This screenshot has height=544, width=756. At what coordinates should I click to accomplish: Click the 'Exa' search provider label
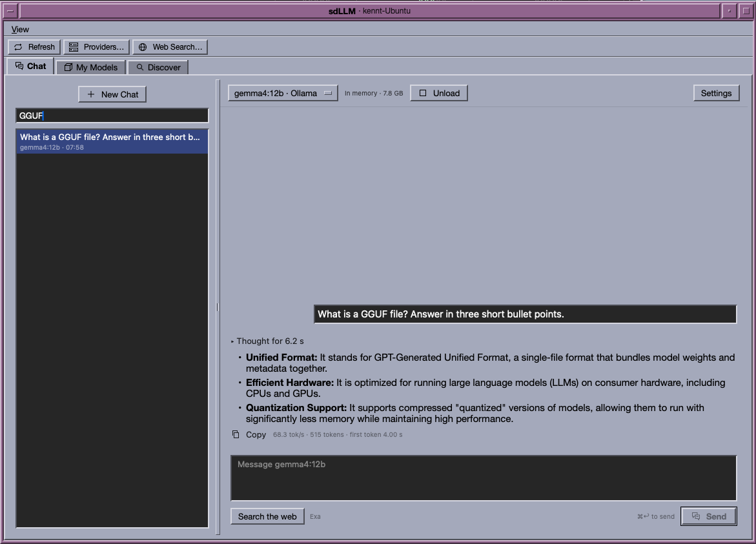click(315, 516)
